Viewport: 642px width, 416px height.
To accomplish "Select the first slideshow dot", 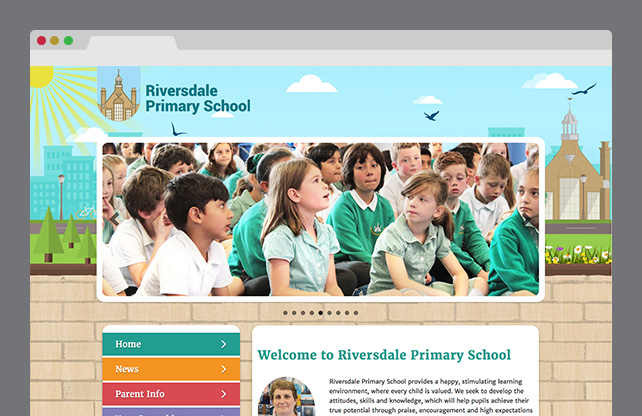I will point(285,313).
